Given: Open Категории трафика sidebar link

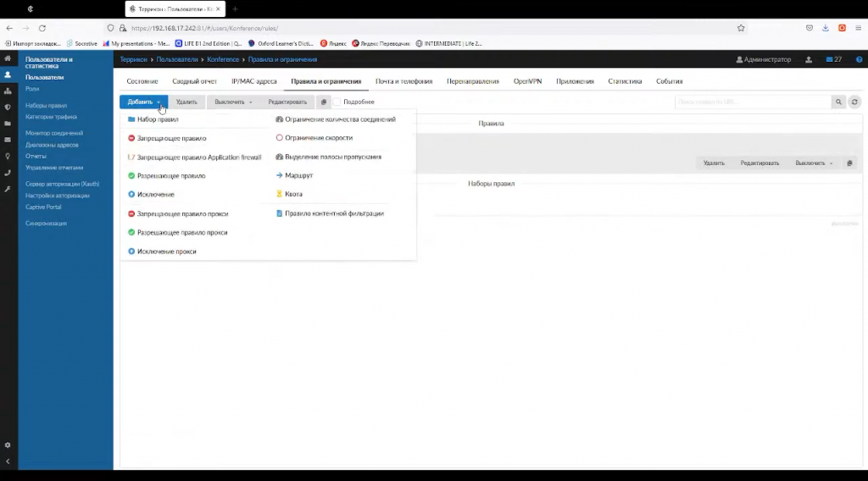Looking at the screenshot, I should [51, 117].
